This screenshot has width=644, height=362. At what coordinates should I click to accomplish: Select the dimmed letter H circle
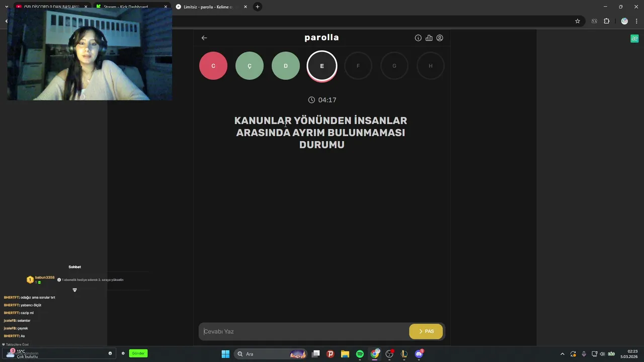(431, 66)
